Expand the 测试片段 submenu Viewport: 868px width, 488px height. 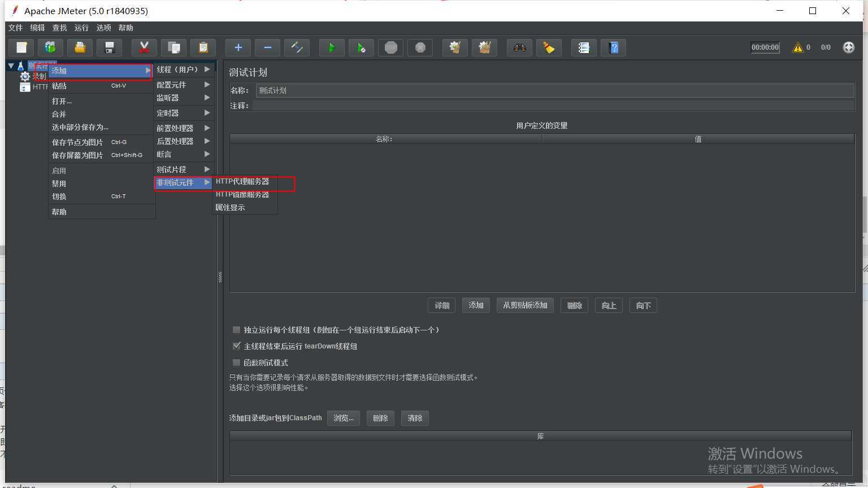point(184,169)
